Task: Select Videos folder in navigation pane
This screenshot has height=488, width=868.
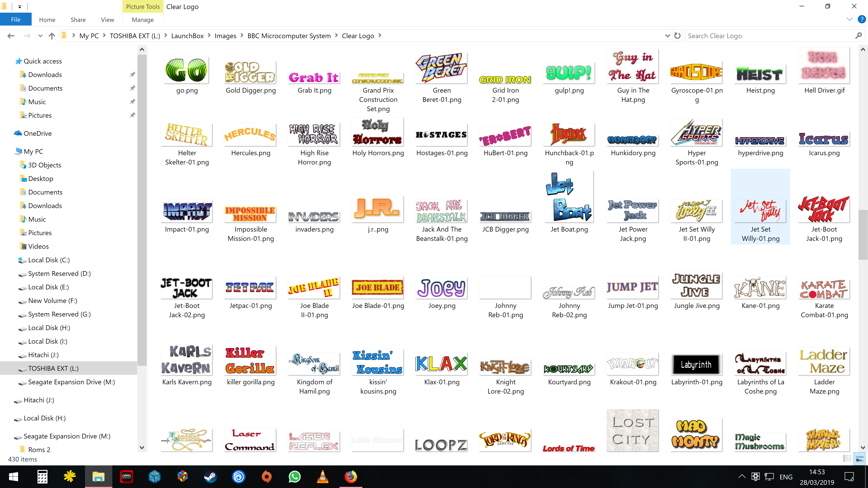Action: coord(38,246)
